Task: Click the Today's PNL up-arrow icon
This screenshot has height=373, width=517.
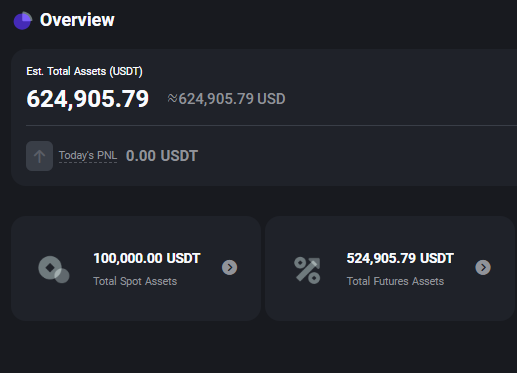Action: [39, 156]
